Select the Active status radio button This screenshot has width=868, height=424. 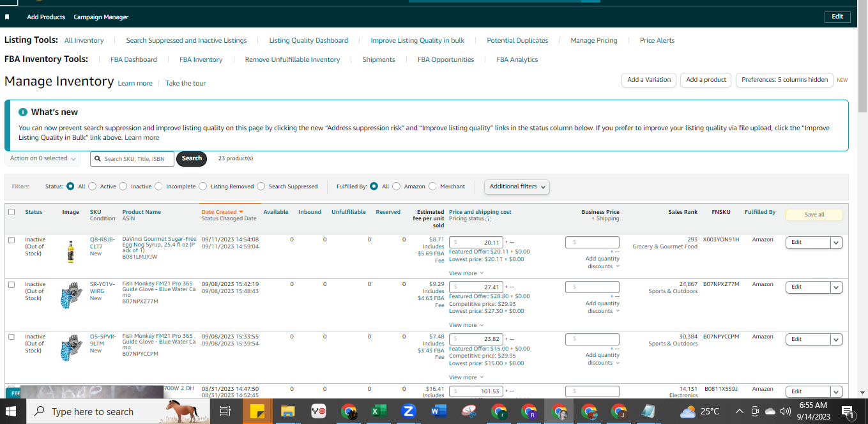(92, 186)
